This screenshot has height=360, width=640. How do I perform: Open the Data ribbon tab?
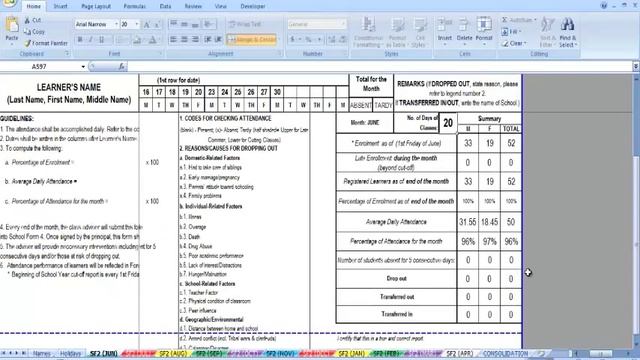165,6
